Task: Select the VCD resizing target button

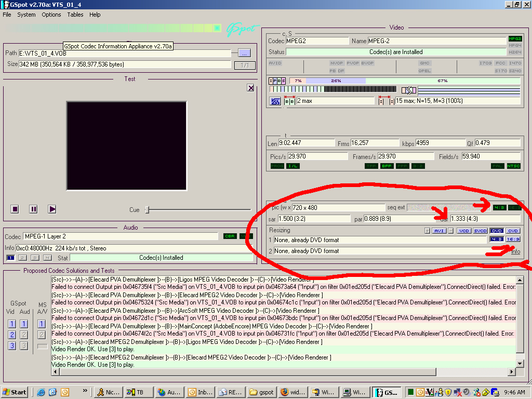Action: click(464, 231)
